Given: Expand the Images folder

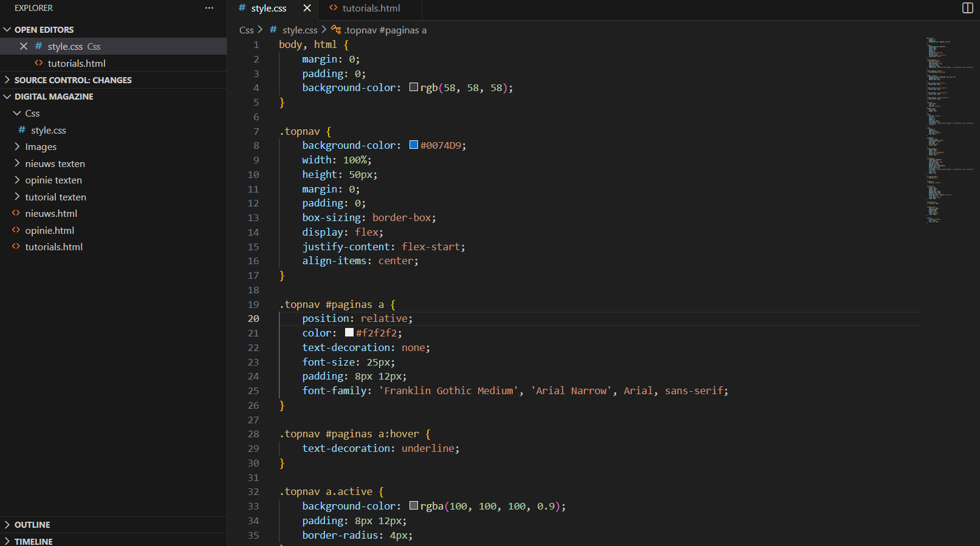Looking at the screenshot, I should pyautogui.click(x=41, y=146).
